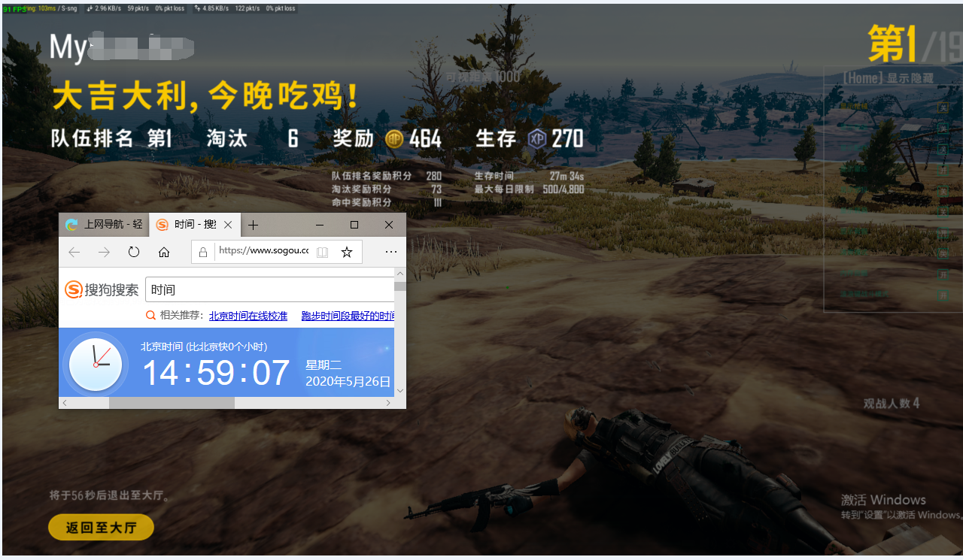Click the analog clock widget
Screen dimensions: 963x560
pyautogui.click(x=96, y=365)
